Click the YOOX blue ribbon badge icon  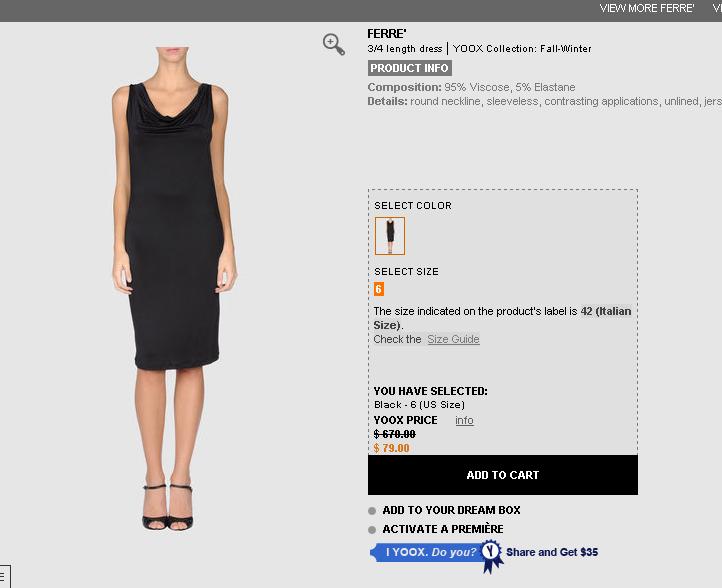491,555
